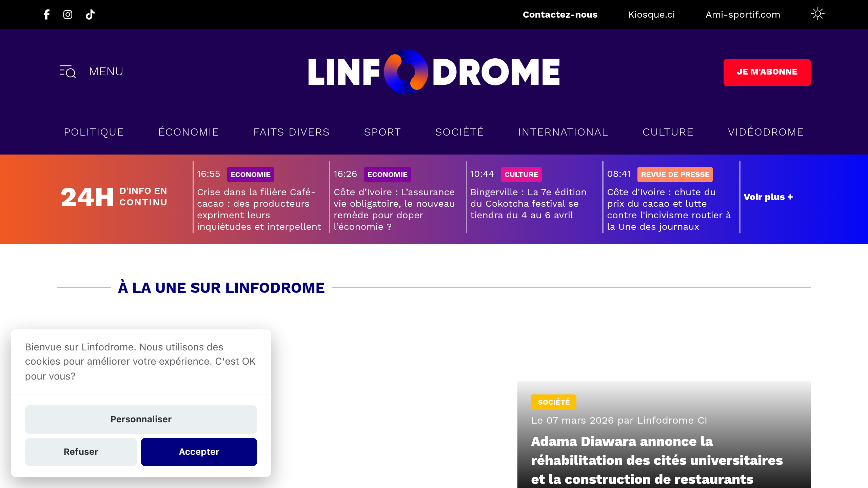
Task: Open the Kiosque.ci link
Action: pyautogui.click(x=651, y=14)
